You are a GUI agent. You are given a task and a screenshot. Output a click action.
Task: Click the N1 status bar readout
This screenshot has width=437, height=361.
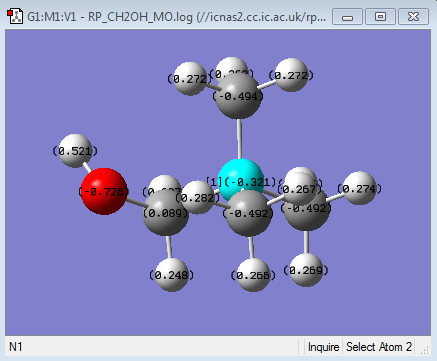click(x=16, y=347)
